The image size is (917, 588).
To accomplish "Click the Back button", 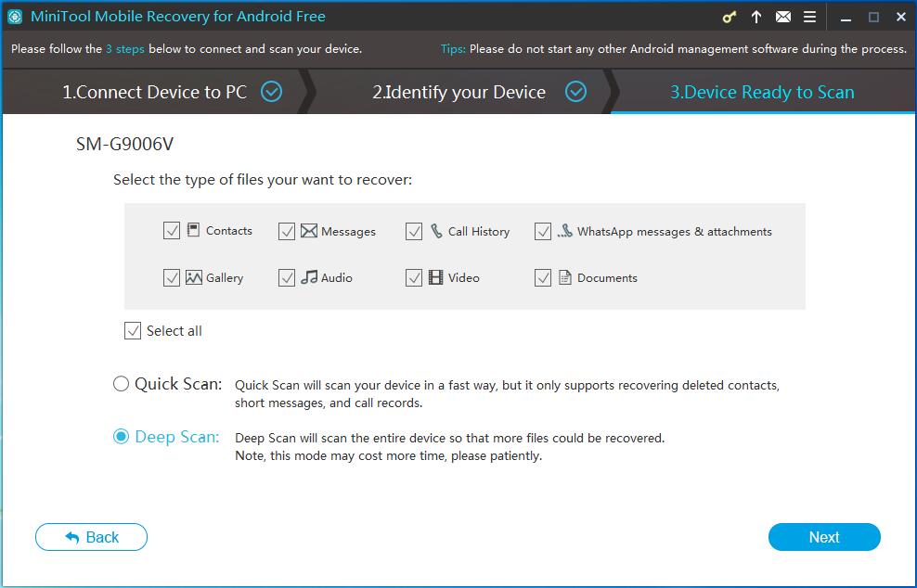I will [91, 537].
